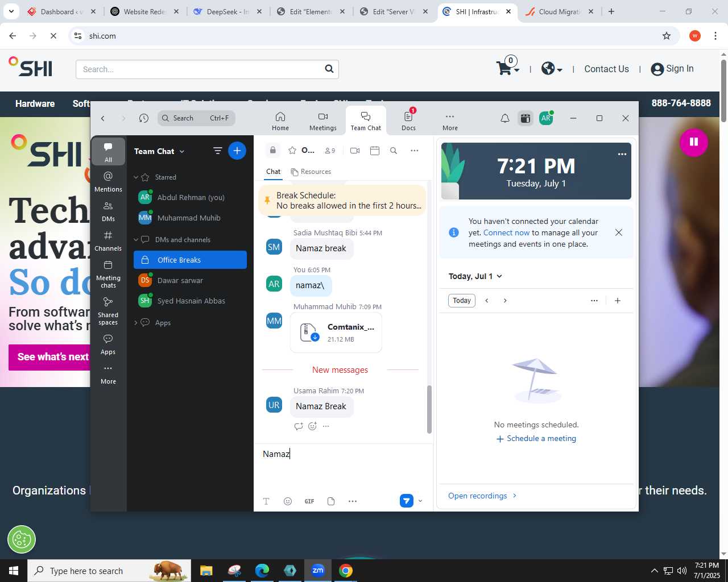This screenshot has width=728, height=582.
Task: Click the blue plus new chat button
Action: tap(237, 151)
